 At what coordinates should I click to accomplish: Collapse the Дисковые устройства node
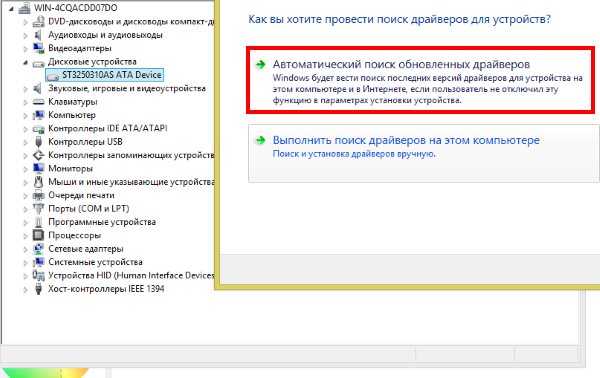25,62
